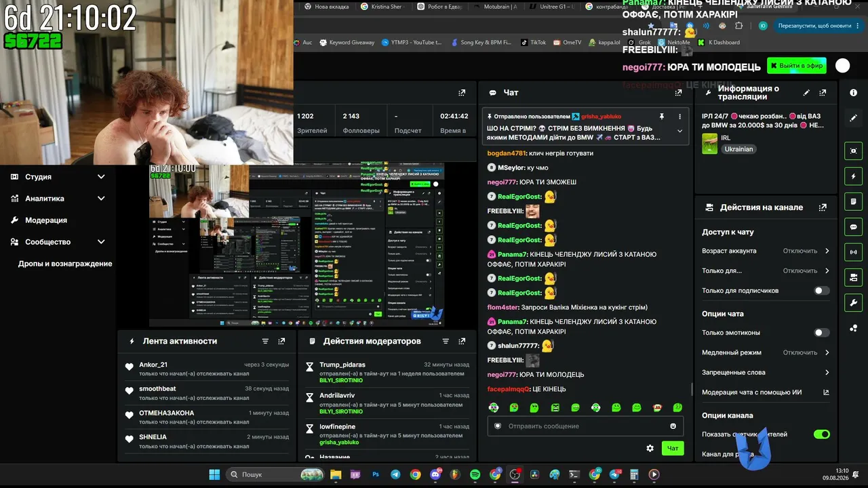Screen dimensions: 868x488
Task: Unpin the pinned chat message
Action: coord(662,117)
